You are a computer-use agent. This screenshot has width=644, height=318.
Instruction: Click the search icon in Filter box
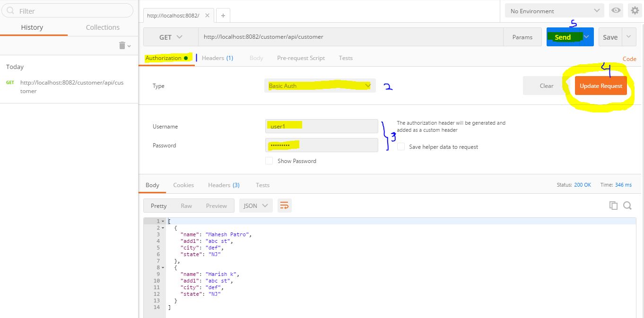(x=11, y=11)
